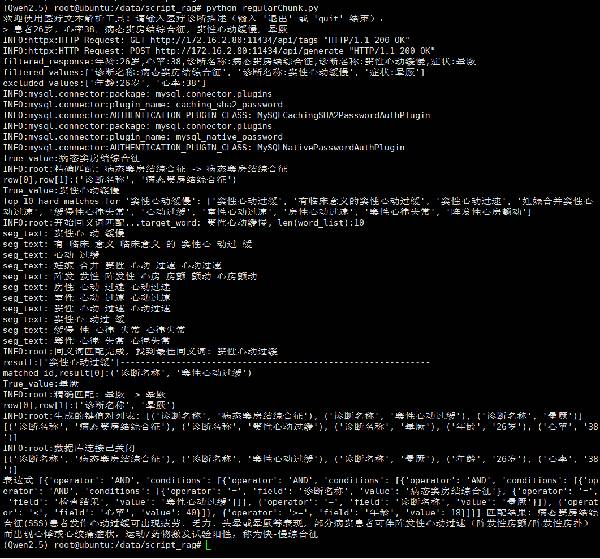Click the 'caching_sha2_password' plugin name text
The width and height of the screenshot is (600, 559).
[229, 104]
